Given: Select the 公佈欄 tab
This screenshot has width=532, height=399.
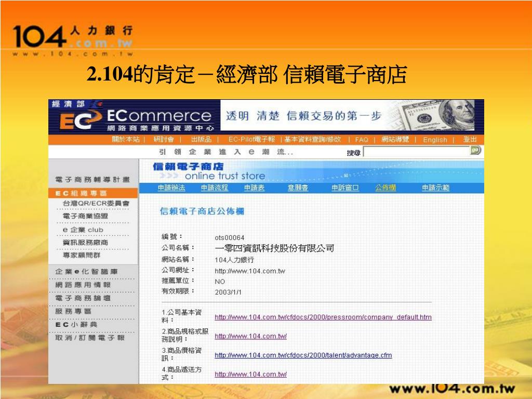Looking at the screenshot, I should click(x=385, y=188).
